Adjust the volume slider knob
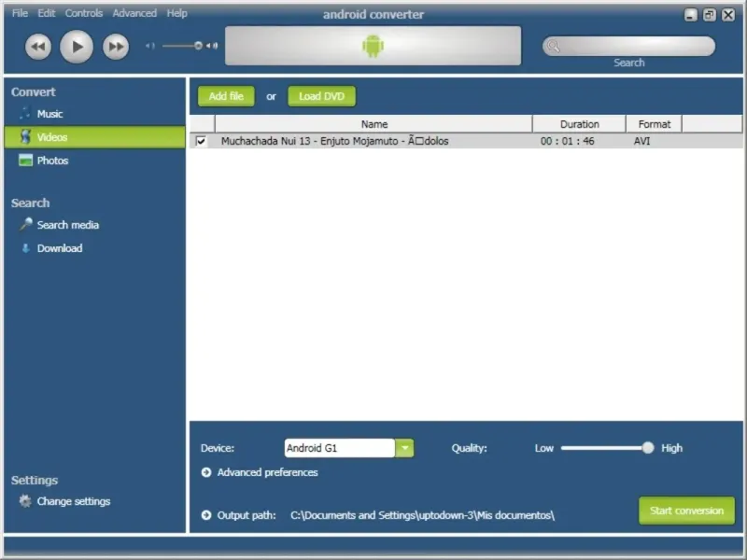This screenshot has height=560, width=747. tap(198, 46)
